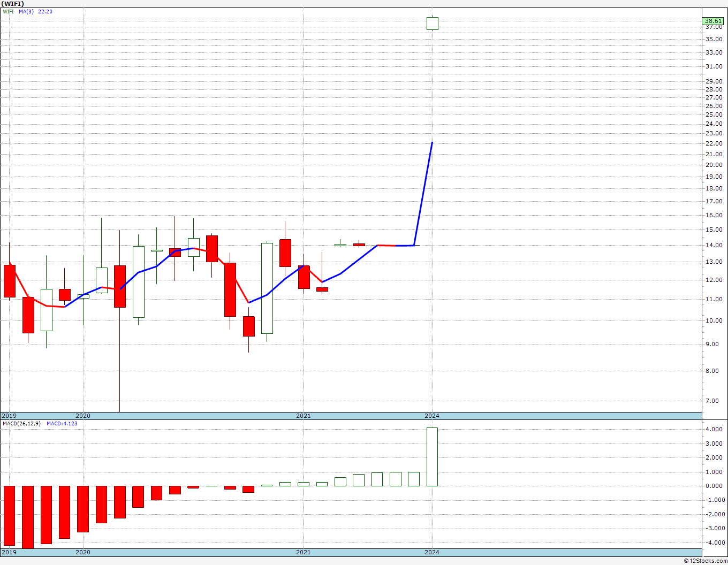Click 2020 on the MACD panel time axis
The height and width of the screenshot is (565, 728).
(x=83, y=552)
